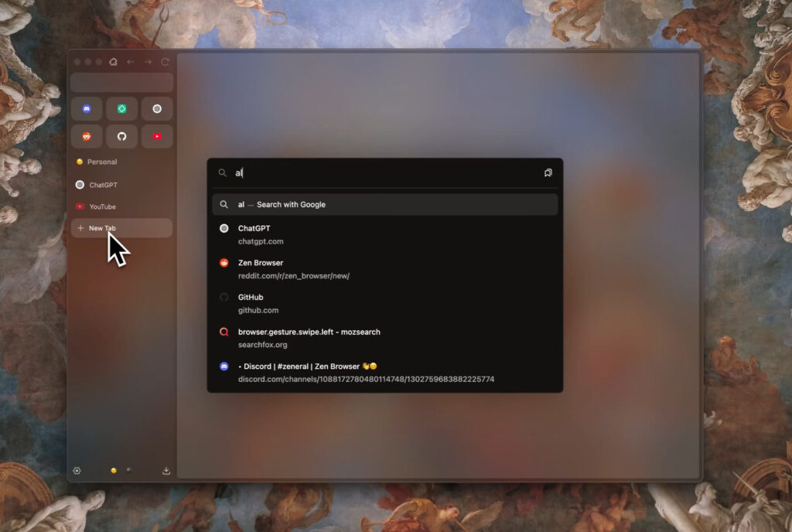Open the YouTube pinned tab
Image resolution: width=792 pixels, height=532 pixels.
click(x=157, y=136)
